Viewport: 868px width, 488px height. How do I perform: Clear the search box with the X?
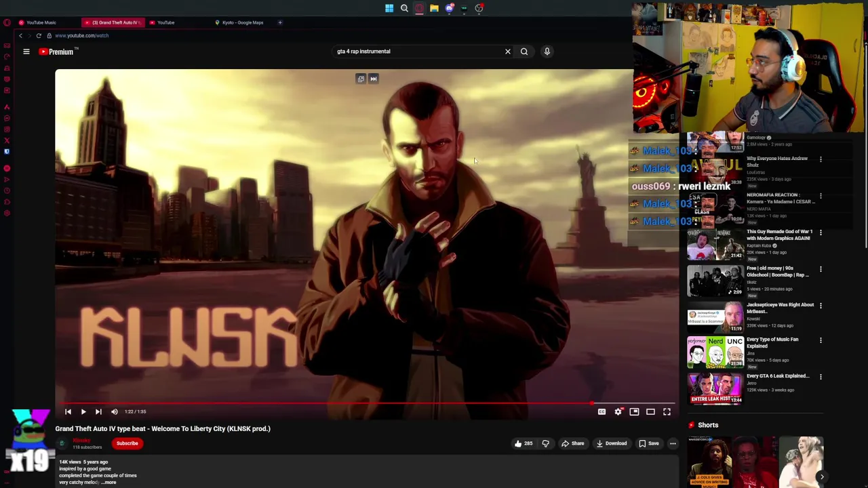(507, 52)
